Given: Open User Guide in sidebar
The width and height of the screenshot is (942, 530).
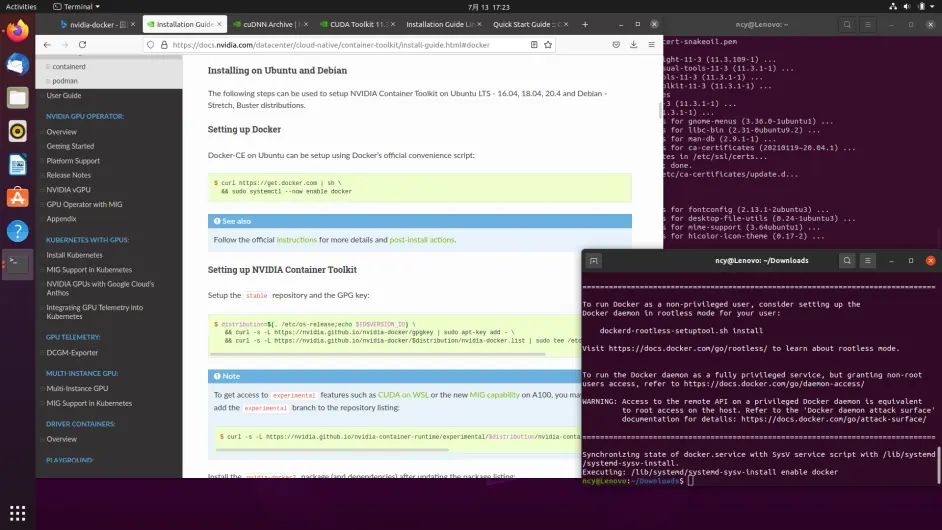Looking at the screenshot, I should [x=64, y=96].
